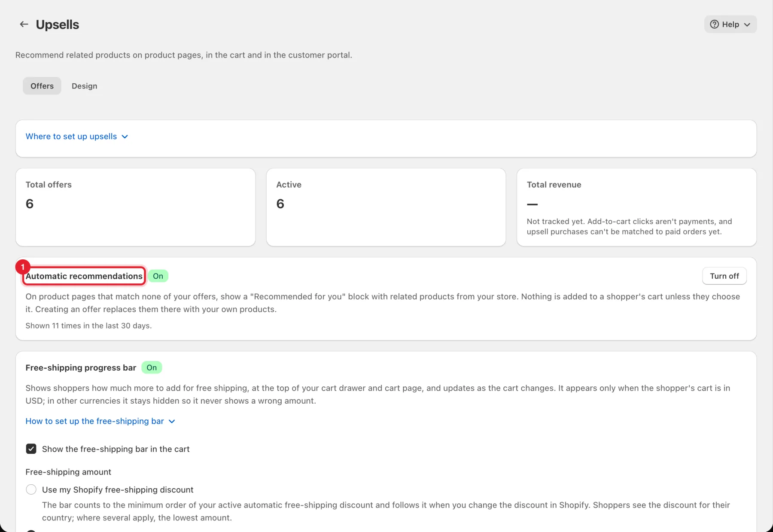Go back using the arrow beside Upsells
This screenshot has height=532, width=773.
tap(24, 24)
